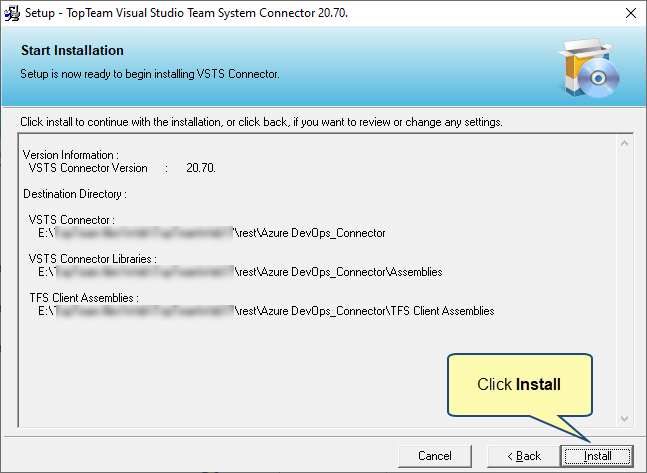Click the scroll up arrow in summary box
Image resolution: width=647 pixels, height=473 pixels.
624,143
